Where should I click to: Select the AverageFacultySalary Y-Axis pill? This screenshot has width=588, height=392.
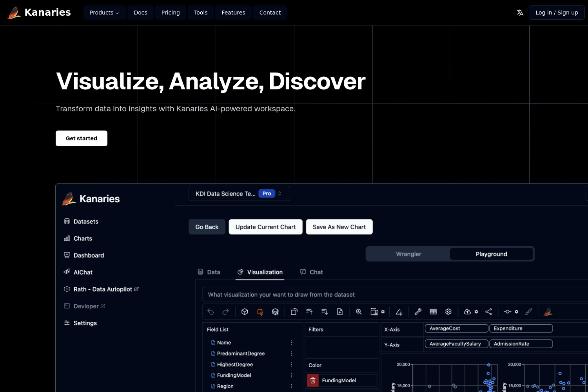tap(457, 344)
